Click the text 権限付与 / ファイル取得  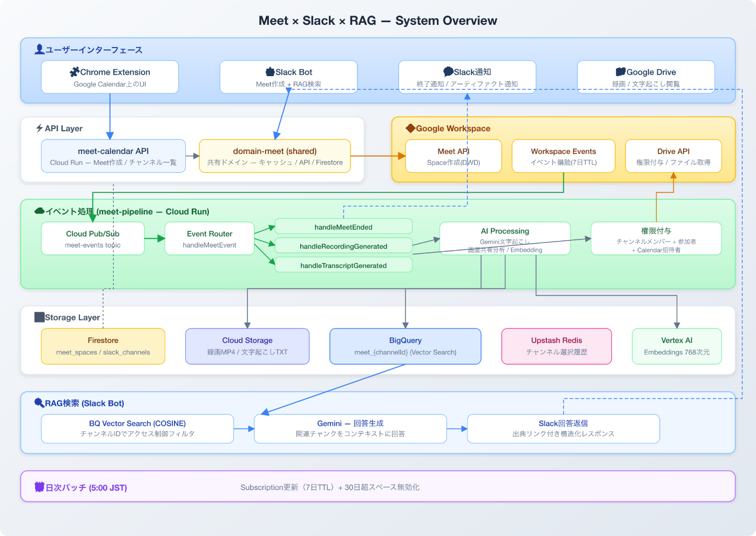click(673, 163)
